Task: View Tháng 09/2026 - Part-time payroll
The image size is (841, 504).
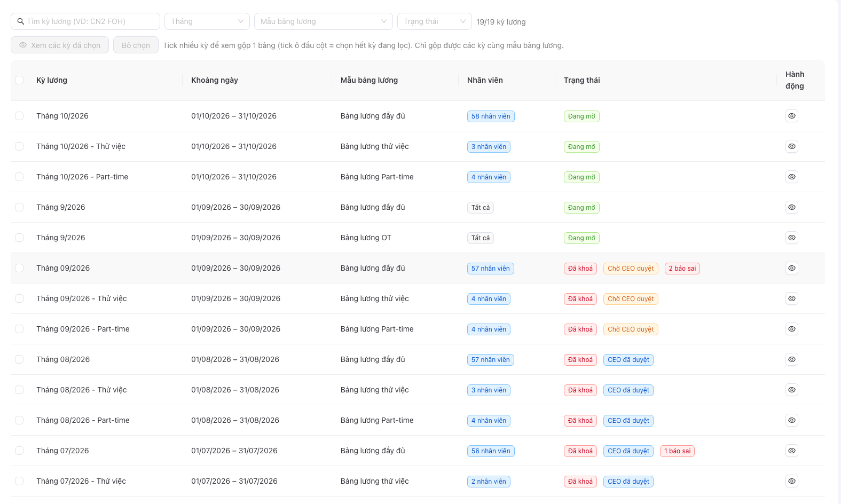Action: [792, 329]
